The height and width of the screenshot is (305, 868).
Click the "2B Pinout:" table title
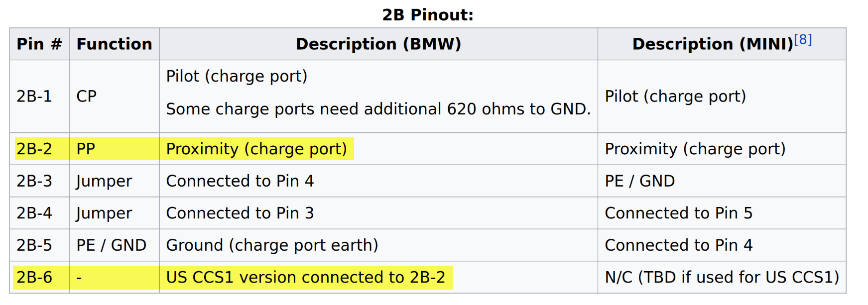[428, 15]
